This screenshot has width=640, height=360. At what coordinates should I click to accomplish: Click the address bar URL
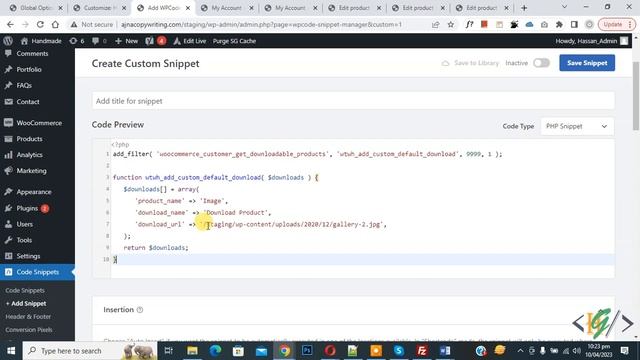tap(261, 24)
